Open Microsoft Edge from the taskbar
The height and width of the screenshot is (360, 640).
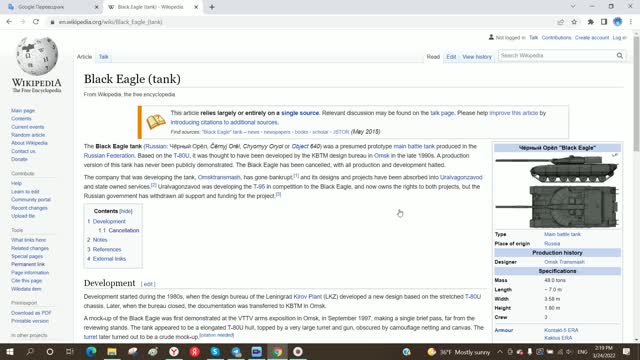(x=91, y=351)
